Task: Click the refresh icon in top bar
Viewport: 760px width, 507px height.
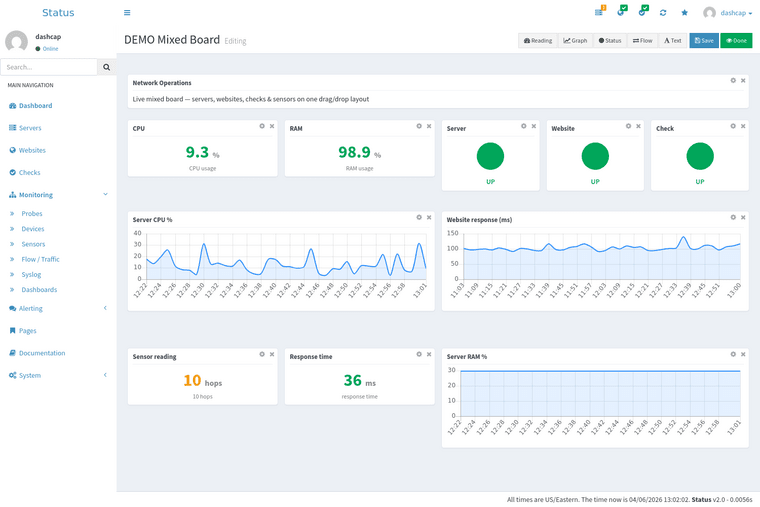Action: (x=663, y=13)
